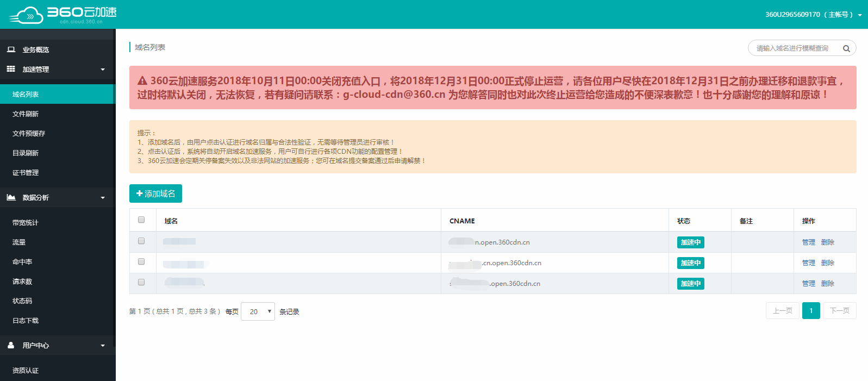The height and width of the screenshot is (381, 868).
Task: Collapse the 用户中心 menu arrow
Action: (103, 346)
